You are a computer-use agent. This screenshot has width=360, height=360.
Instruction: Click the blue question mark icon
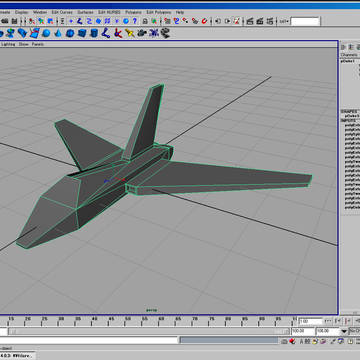coord(135,21)
